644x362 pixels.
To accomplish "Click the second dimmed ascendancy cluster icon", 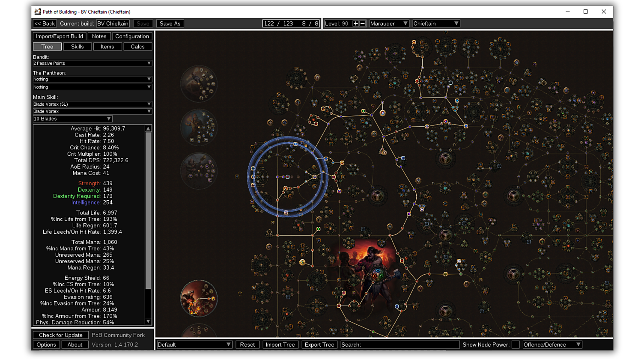I will point(199,127).
